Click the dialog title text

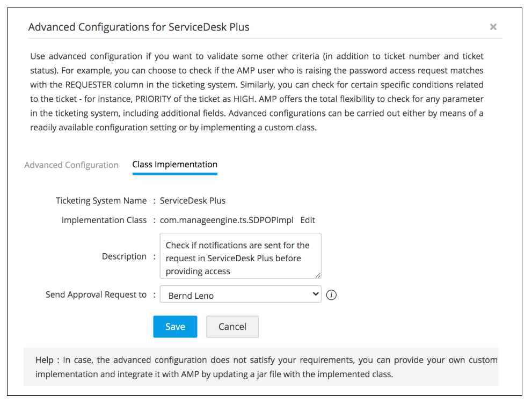click(139, 27)
